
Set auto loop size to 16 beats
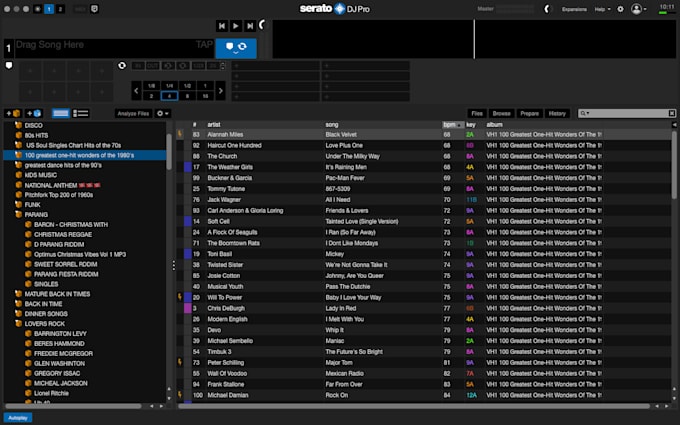click(x=205, y=96)
